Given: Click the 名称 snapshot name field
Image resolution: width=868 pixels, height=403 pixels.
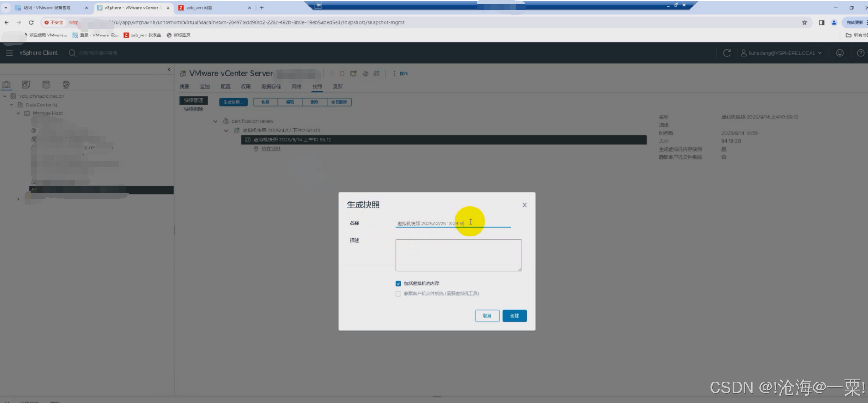Looking at the screenshot, I should pyautogui.click(x=453, y=223).
